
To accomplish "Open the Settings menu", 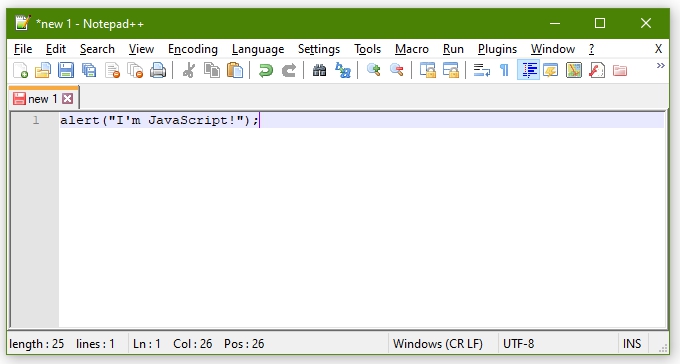I will [319, 49].
